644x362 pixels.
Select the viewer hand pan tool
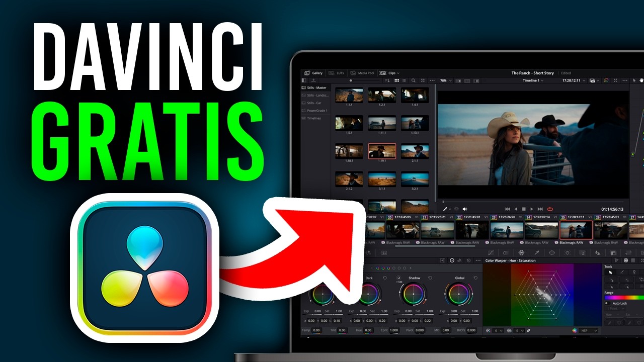point(641,80)
